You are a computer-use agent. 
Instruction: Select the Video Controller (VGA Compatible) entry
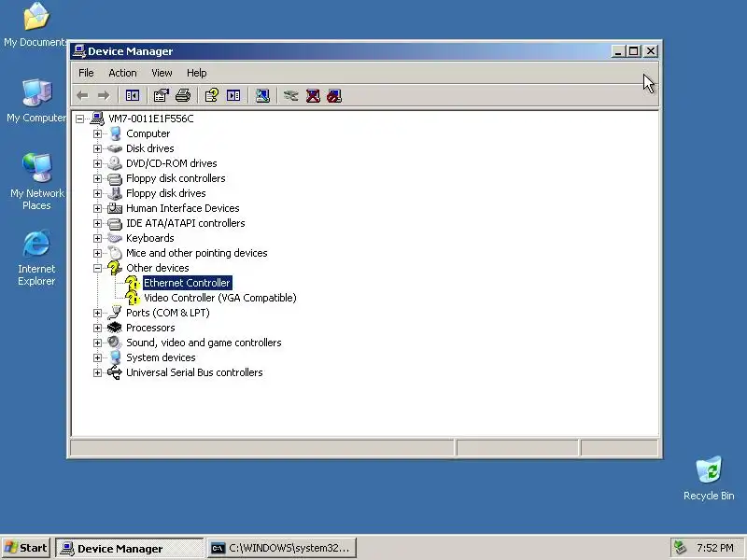click(220, 298)
